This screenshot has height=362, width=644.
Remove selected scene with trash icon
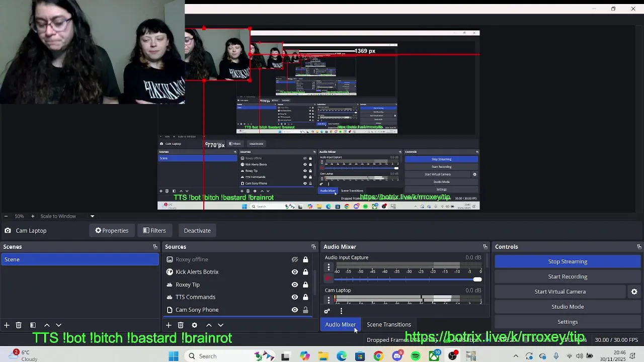[19, 325]
